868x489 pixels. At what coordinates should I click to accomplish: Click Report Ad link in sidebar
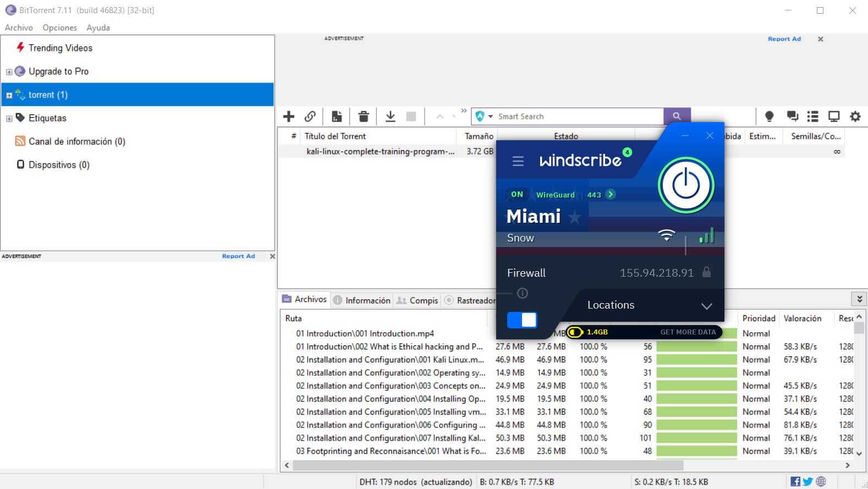point(238,256)
